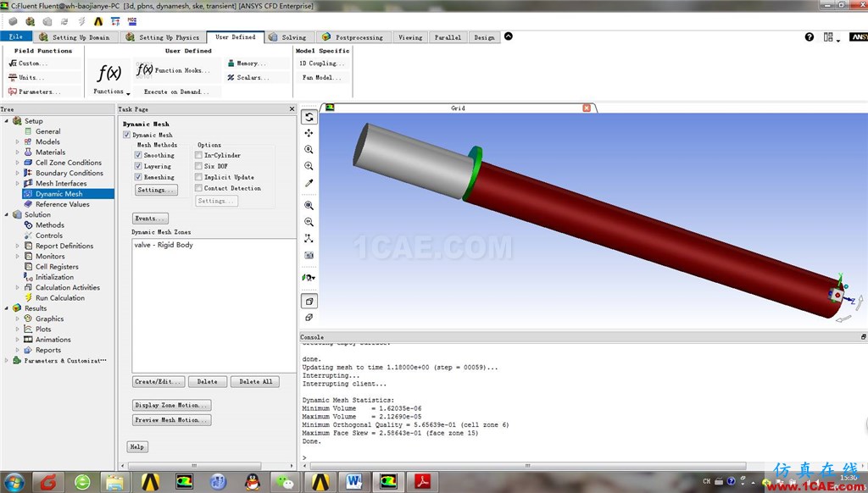Screen dimensions: 868x493
Task: Select the rotate view tool
Action: pos(309,117)
